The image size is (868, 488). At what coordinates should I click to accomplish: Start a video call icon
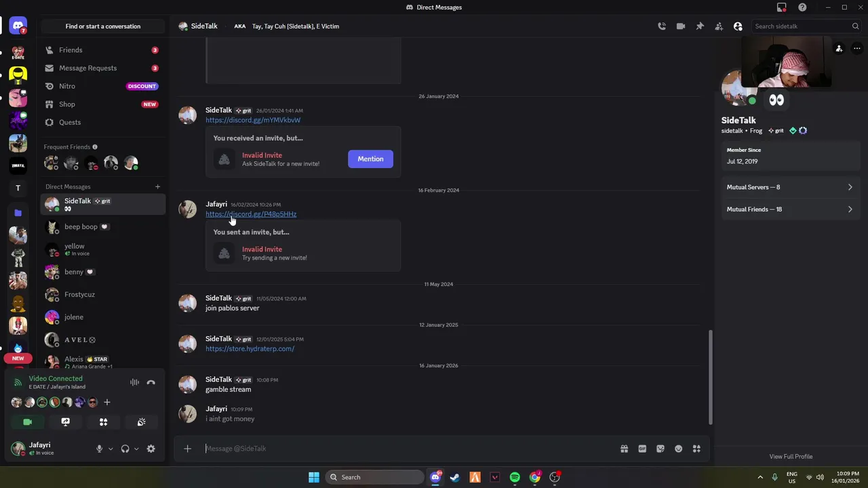[681, 26]
